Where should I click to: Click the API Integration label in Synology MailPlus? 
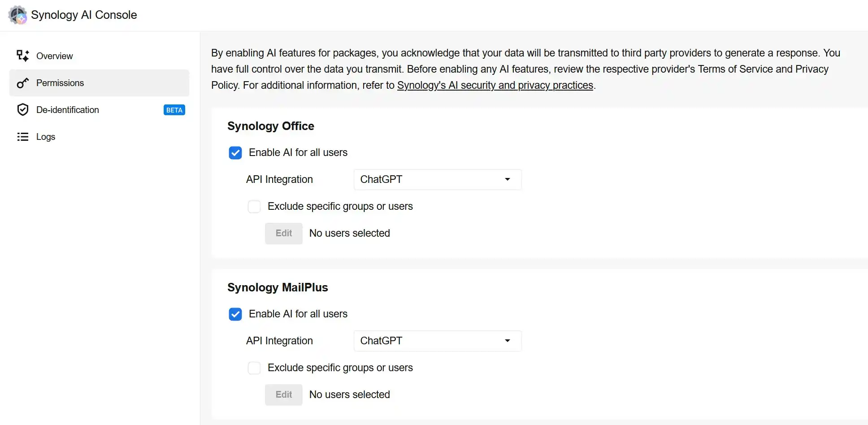click(x=279, y=341)
